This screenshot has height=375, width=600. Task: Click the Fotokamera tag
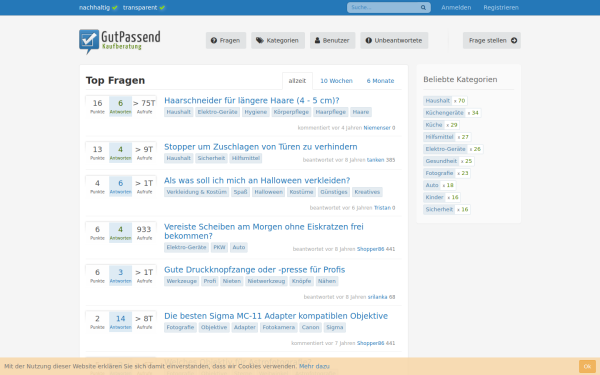click(x=279, y=328)
